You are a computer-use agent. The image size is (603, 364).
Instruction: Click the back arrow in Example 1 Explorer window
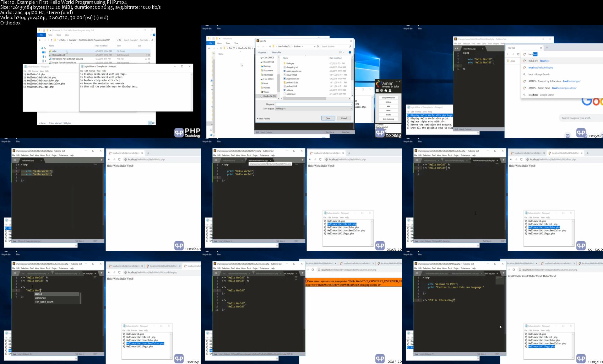tap(40, 40)
